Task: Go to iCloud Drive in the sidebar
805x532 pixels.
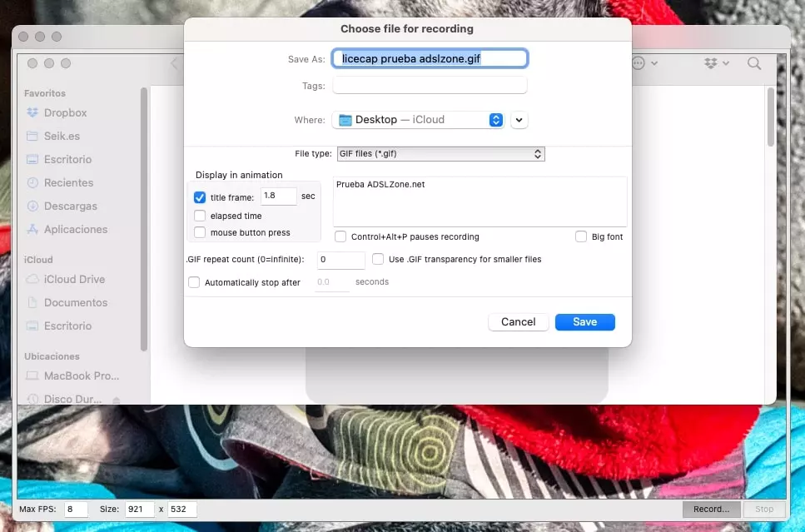Action: (74, 279)
